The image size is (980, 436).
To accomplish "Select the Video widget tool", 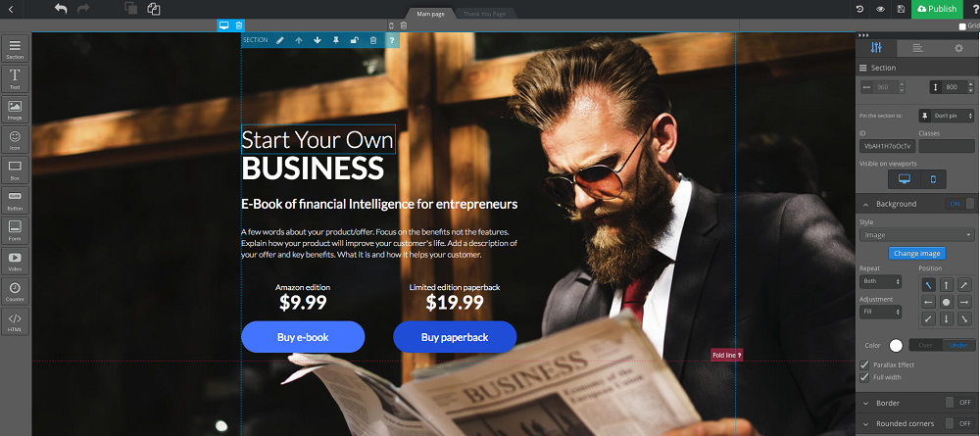I will click(15, 261).
